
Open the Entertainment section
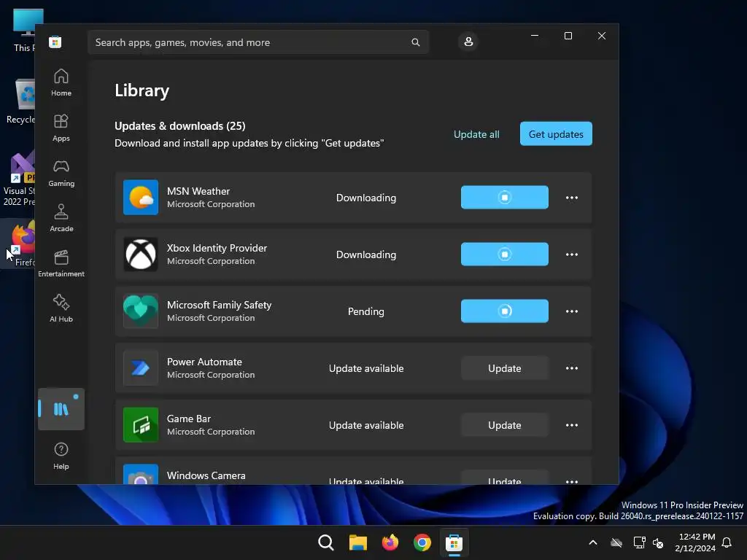tap(61, 263)
